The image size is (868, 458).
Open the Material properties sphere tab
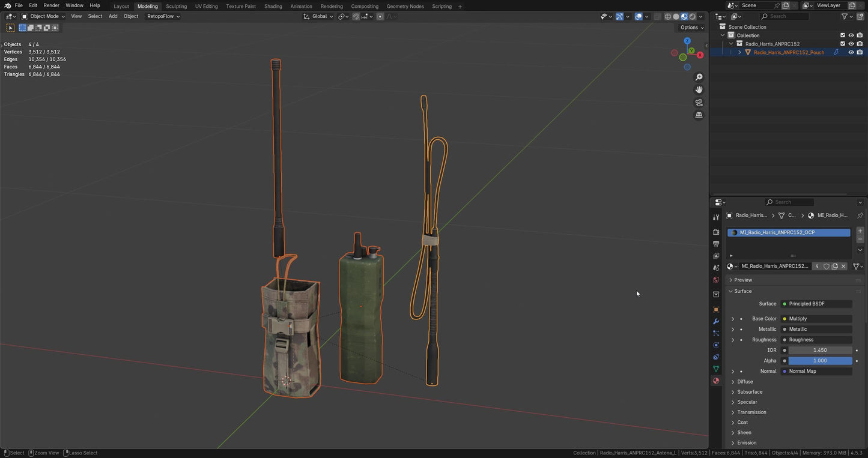point(716,381)
